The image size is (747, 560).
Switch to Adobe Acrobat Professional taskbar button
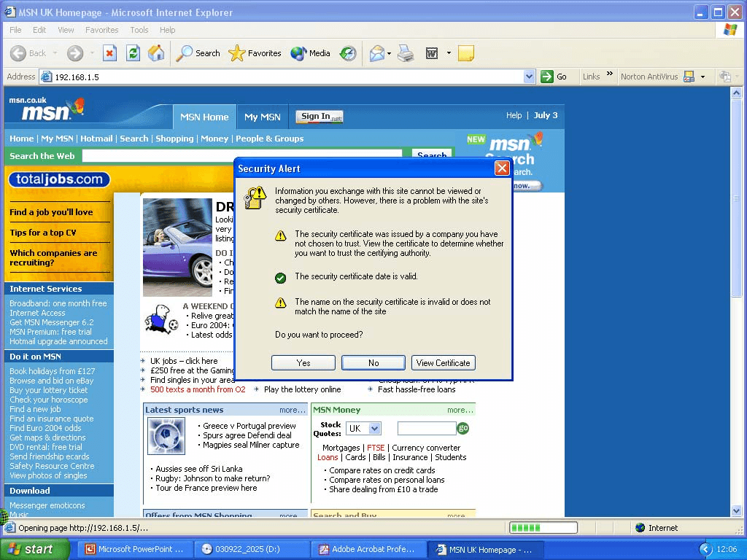pyautogui.click(x=368, y=550)
